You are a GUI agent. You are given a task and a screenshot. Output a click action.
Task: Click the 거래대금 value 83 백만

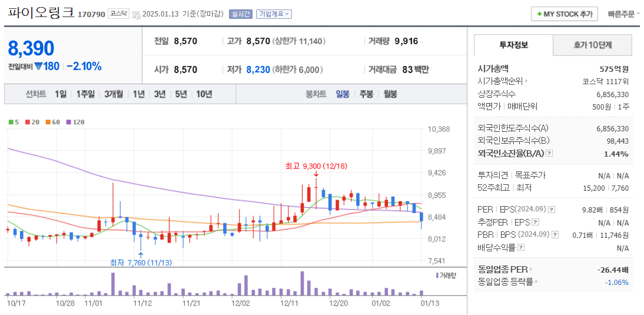(416, 69)
